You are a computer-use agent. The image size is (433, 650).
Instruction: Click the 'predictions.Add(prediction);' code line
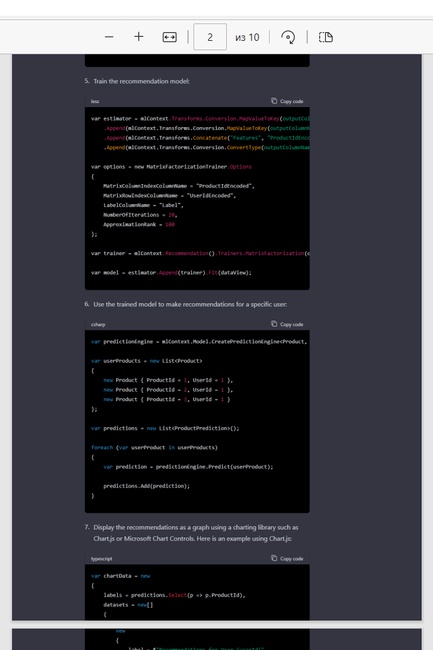(x=146, y=486)
